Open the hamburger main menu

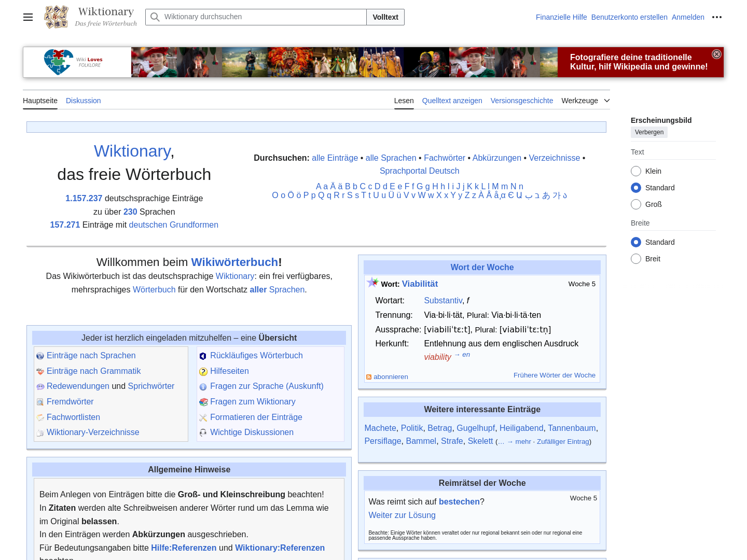pos(28,17)
